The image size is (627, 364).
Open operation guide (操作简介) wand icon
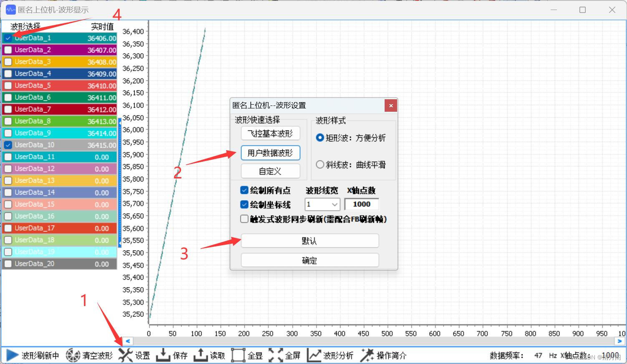tap(367, 355)
